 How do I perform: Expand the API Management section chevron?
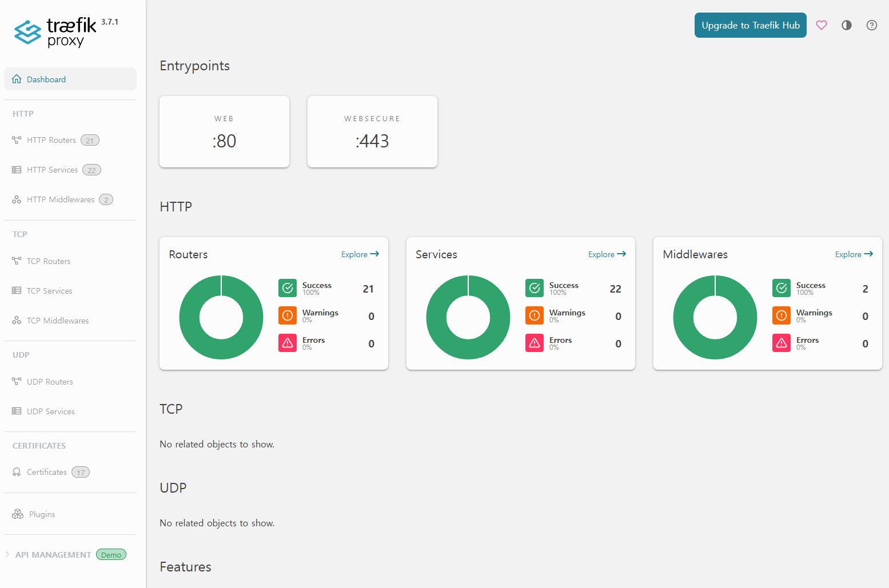coord(7,554)
